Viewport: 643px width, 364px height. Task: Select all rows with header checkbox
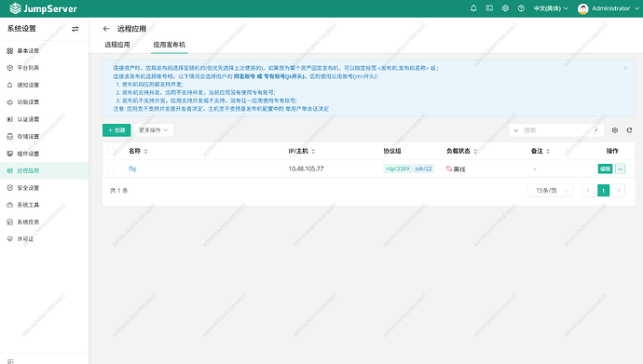[111, 151]
